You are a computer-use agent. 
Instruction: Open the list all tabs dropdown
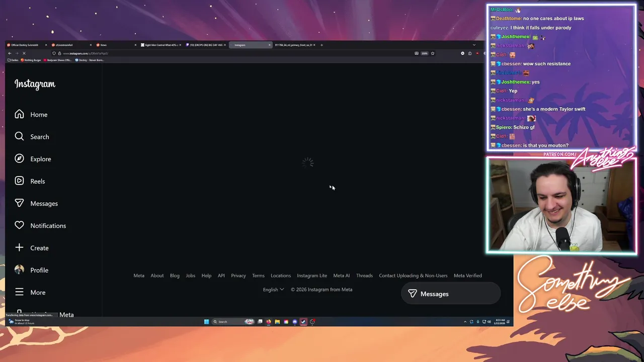[x=473, y=45]
